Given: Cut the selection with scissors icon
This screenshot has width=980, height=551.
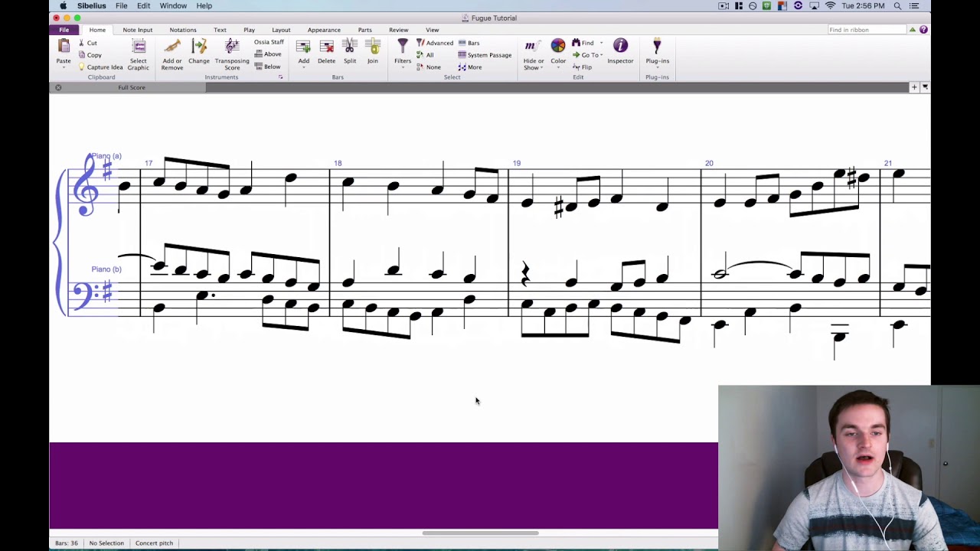Looking at the screenshot, I should [x=82, y=43].
